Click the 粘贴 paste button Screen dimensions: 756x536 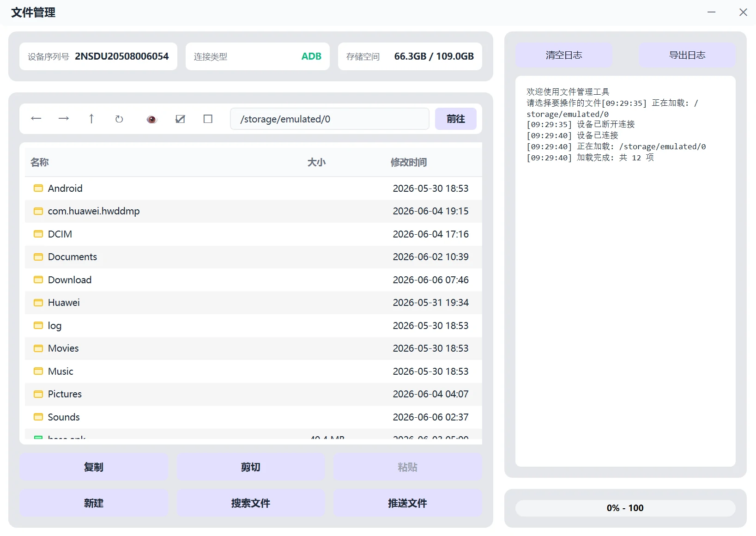(x=408, y=467)
